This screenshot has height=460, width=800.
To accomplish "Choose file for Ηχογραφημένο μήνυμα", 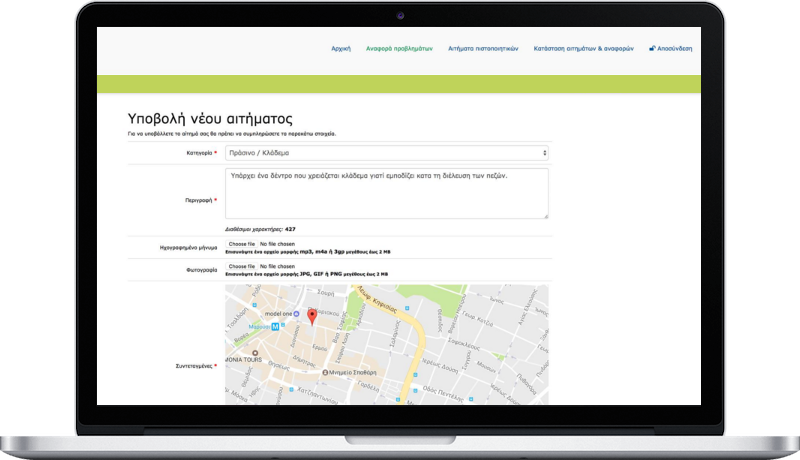I will tap(241, 244).
